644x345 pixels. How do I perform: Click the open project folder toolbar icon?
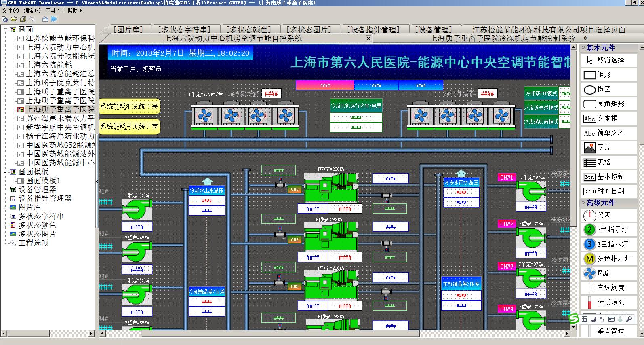tap(13, 19)
